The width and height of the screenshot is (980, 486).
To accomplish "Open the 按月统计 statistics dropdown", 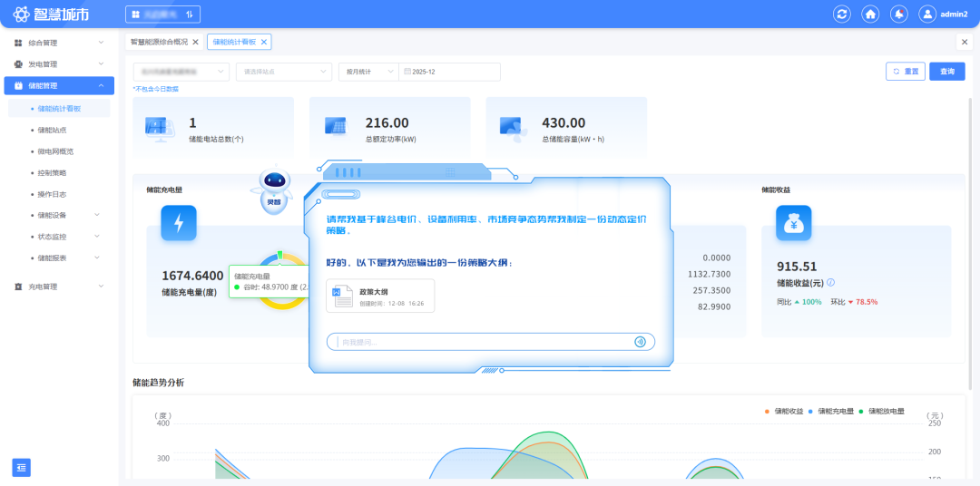I will (367, 72).
